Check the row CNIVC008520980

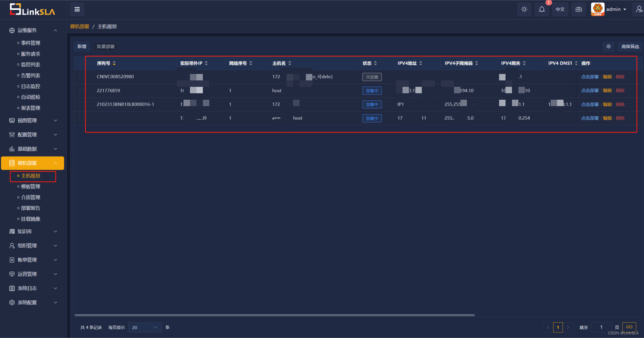[81, 77]
